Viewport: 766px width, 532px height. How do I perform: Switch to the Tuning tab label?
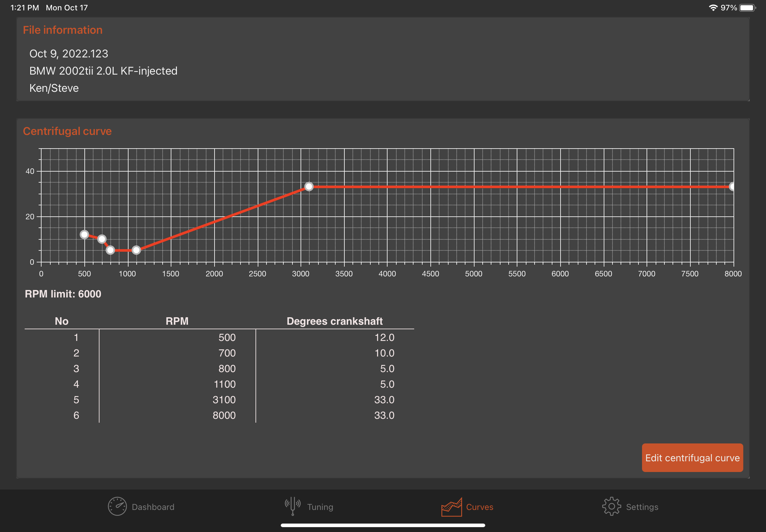tap(320, 507)
